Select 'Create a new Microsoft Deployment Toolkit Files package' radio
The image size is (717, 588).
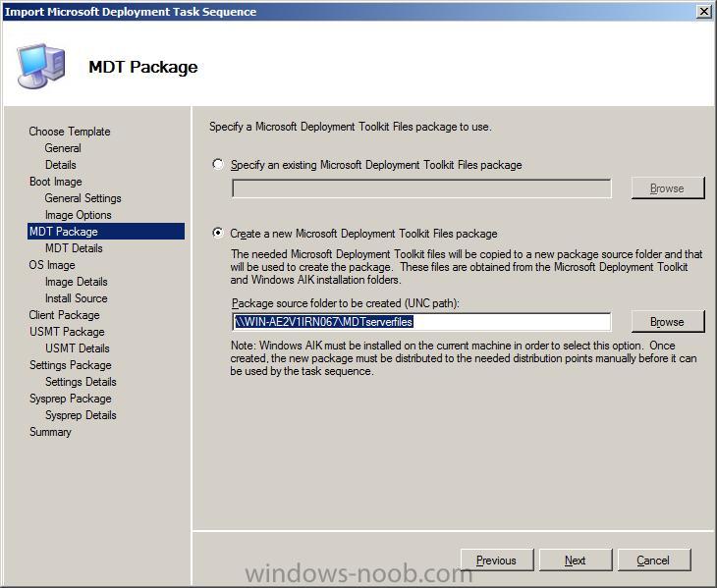pos(218,233)
